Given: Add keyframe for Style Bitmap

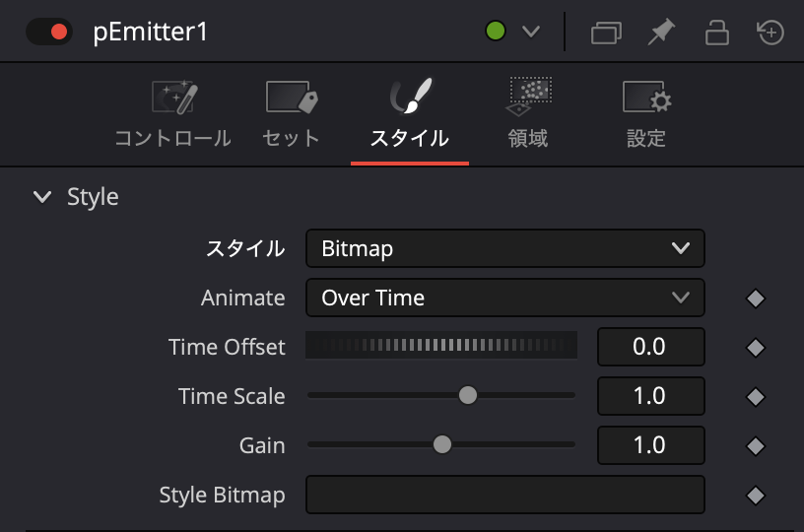Looking at the screenshot, I should tap(756, 496).
